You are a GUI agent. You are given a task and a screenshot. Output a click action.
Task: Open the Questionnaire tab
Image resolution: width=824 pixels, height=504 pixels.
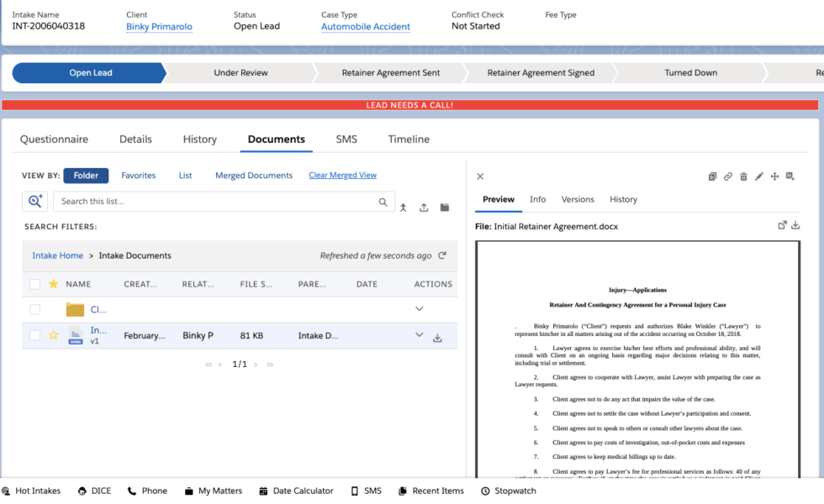(55, 139)
